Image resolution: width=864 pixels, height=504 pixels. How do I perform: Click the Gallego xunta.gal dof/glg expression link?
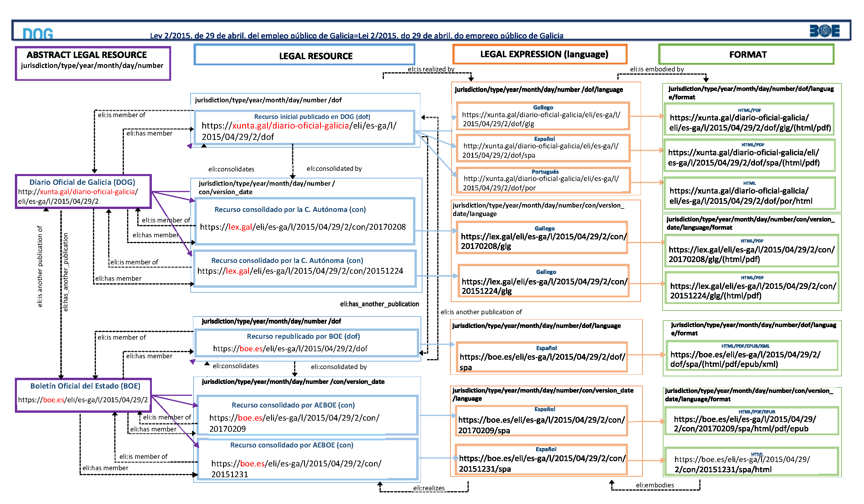(541, 119)
